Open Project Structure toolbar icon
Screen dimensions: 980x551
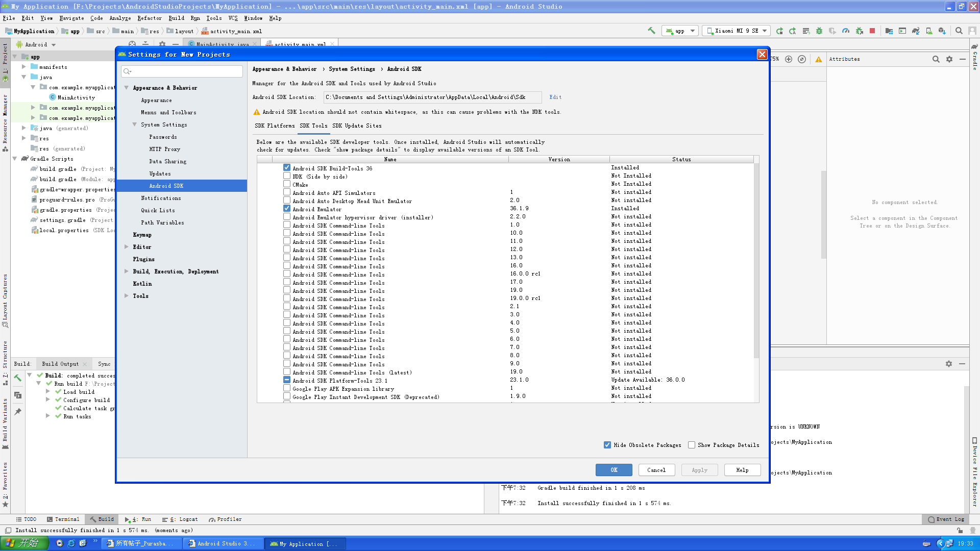click(x=889, y=31)
